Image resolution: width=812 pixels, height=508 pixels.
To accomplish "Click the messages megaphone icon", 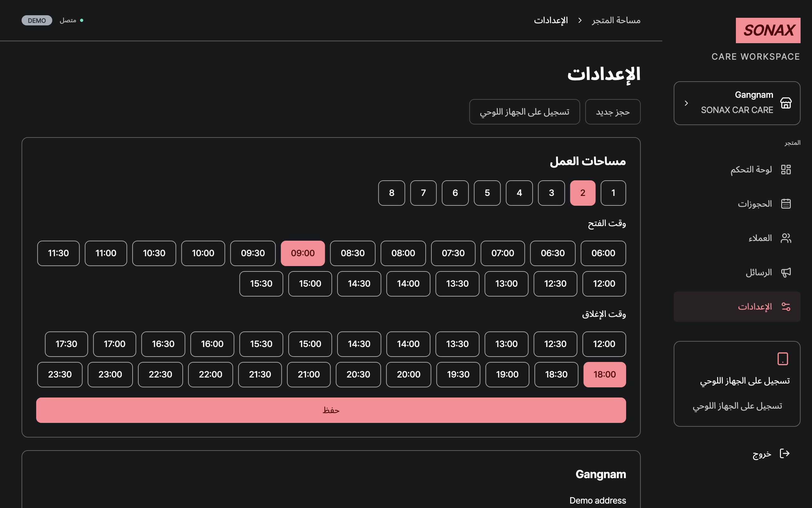I will 786,272.
